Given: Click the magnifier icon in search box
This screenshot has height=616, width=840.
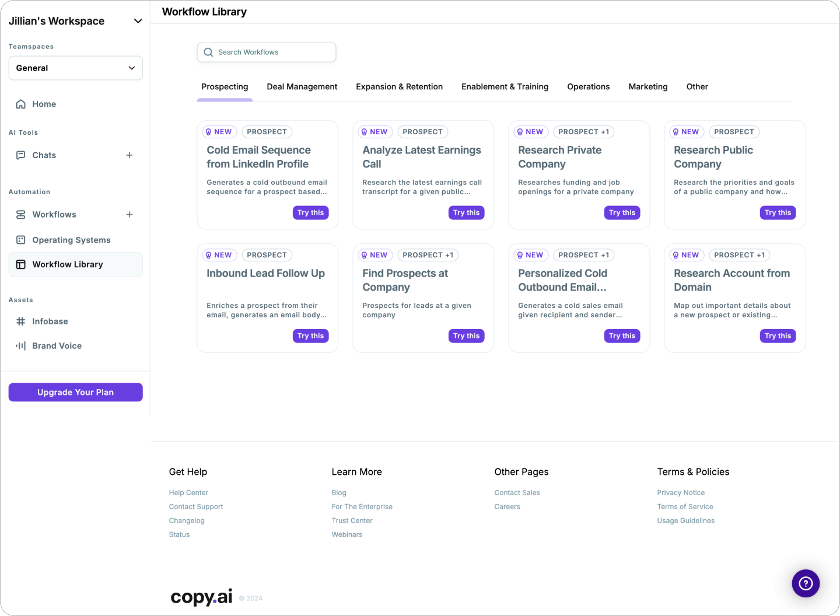Looking at the screenshot, I should pos(208,52).
